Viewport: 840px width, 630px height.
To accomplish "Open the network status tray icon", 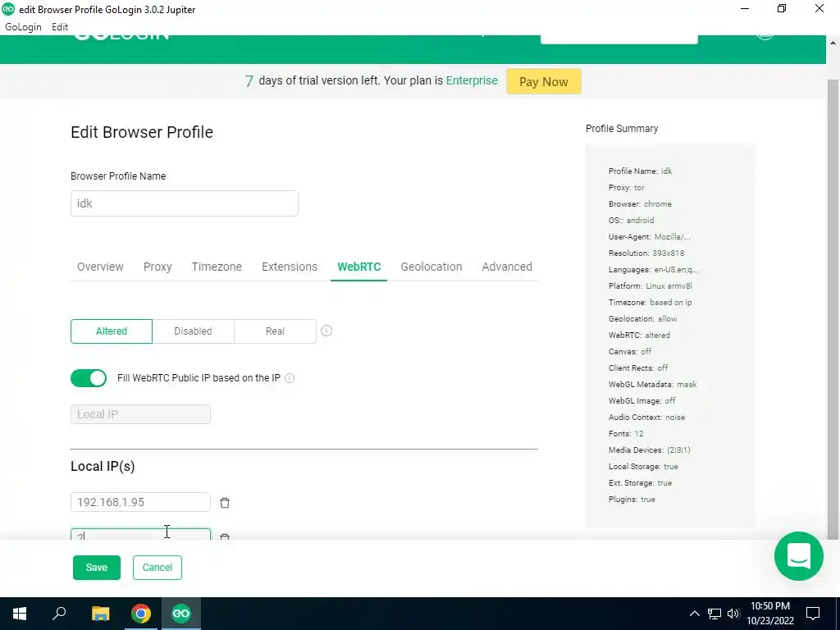I will 714,614.
